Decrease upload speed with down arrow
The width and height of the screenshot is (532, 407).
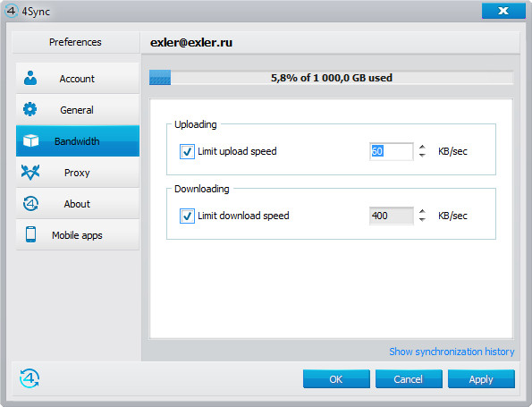click(x=422, y=156)
